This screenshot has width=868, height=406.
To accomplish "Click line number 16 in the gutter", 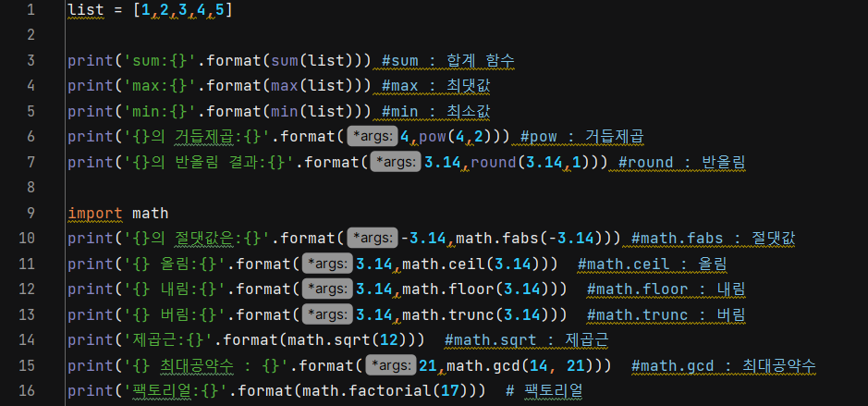I will click(27, 391).
